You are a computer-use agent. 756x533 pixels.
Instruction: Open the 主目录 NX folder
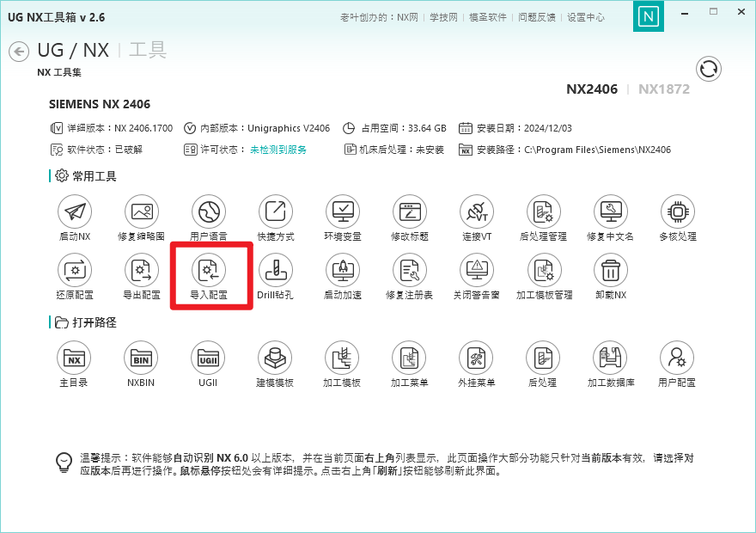74,358
